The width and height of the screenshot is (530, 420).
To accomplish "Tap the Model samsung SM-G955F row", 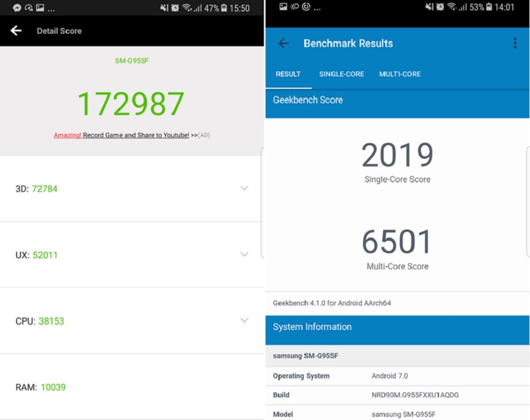I will click(x=397, y=414).
